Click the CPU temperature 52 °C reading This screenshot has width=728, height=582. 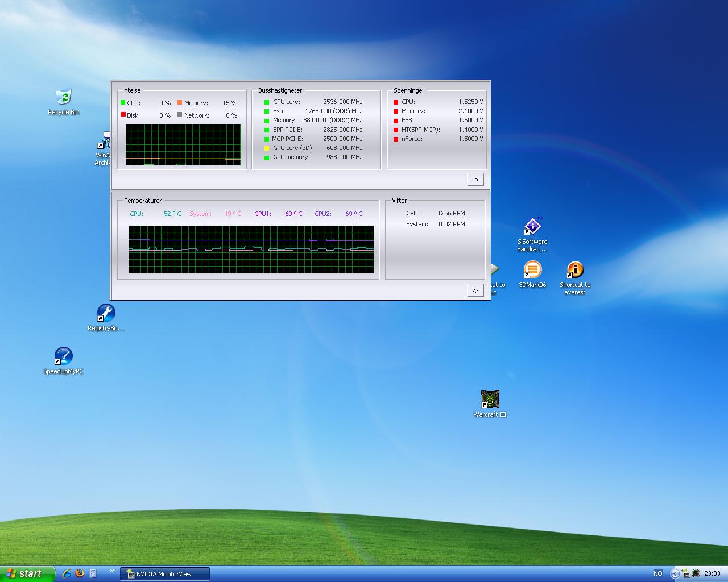tap(172, 214)
